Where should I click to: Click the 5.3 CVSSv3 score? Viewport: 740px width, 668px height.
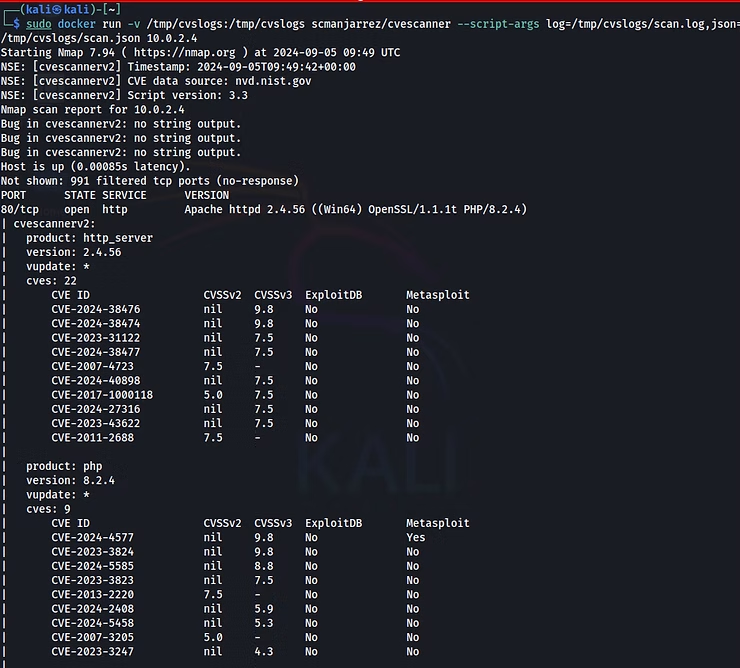click(264, 623)
